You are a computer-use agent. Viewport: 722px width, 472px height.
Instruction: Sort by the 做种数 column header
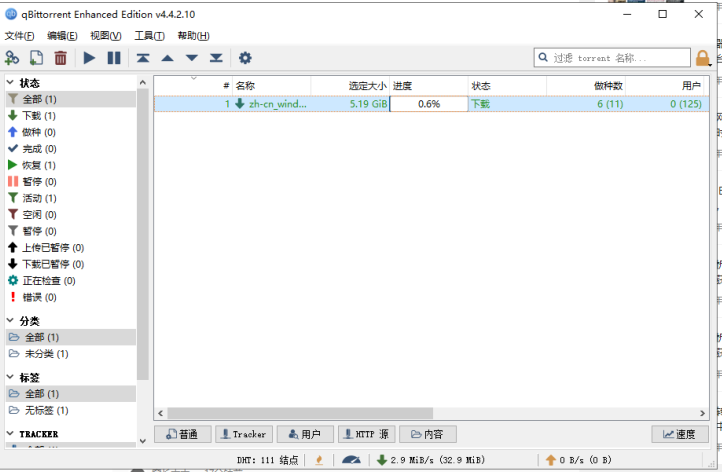pos(586,86)
